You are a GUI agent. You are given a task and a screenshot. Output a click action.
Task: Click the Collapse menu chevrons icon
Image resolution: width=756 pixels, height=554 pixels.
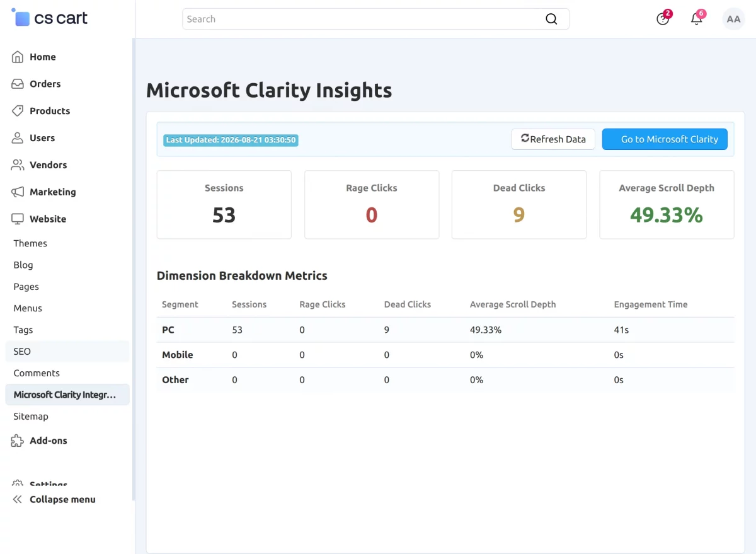click(x=18, y=499)
